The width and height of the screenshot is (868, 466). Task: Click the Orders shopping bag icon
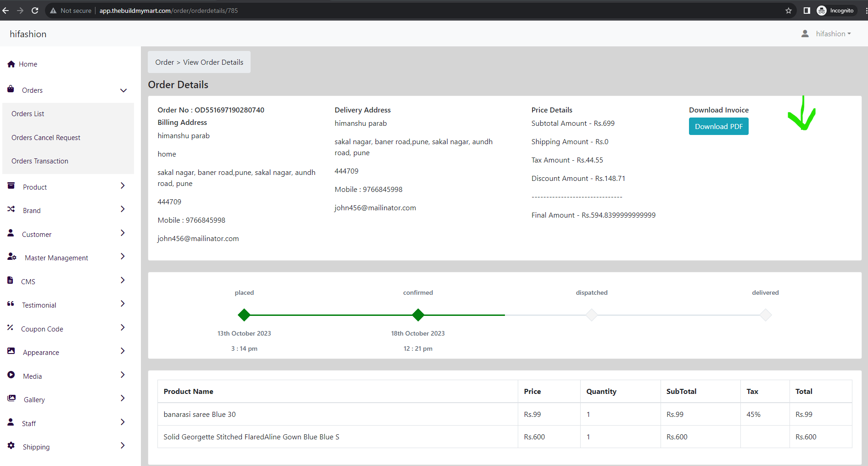11,89
